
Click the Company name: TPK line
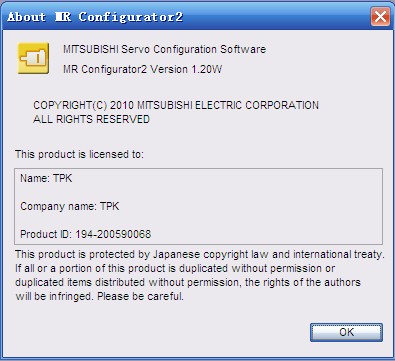(x=70, y=206)
